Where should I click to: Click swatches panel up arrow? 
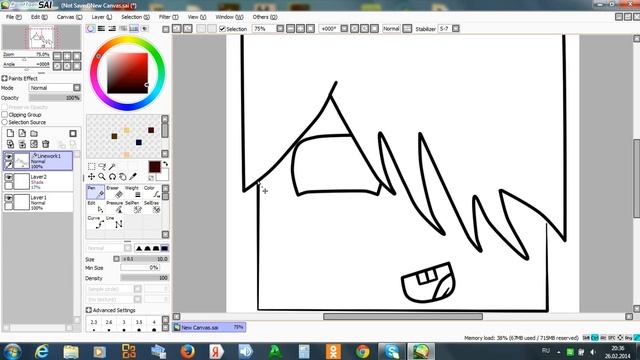[165, 119]
